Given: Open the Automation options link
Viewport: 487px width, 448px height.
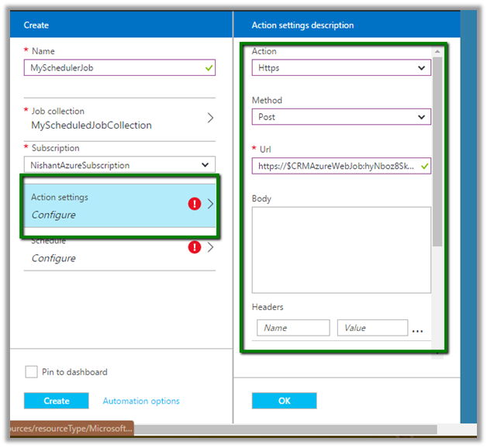Looking at the screenshot, I should coord(141,401).
